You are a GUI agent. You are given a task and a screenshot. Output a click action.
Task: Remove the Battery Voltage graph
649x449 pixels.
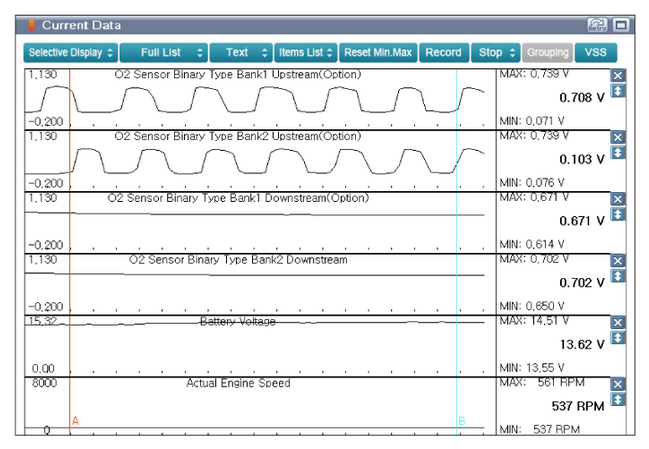coord(618,322)
